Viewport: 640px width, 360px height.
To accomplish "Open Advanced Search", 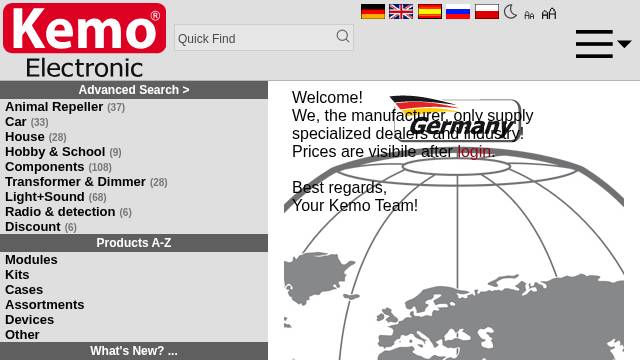I will [134, 90].
